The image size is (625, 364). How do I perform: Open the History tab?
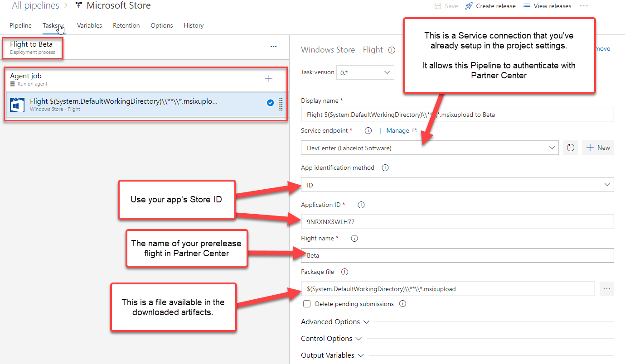click(194, 25)
